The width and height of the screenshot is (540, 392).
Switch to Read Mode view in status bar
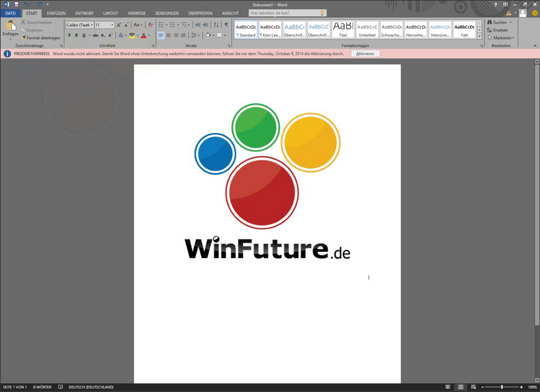[447, 387]
